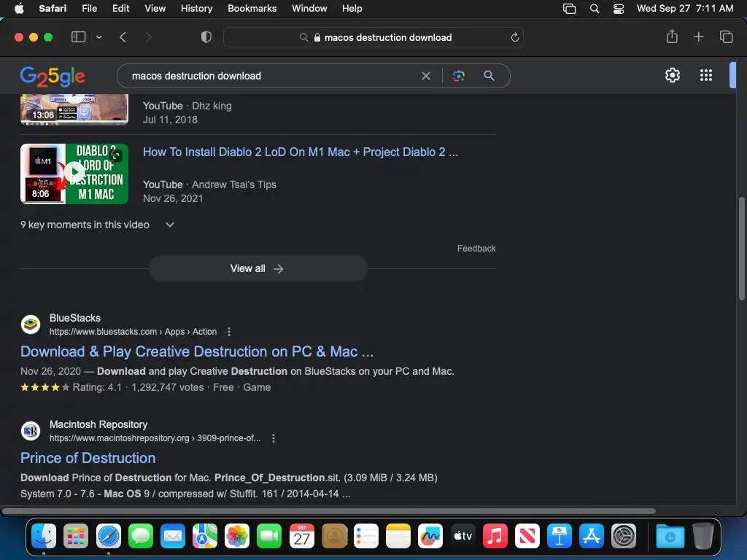The height and width of the screenshot is (560, 747).
Task: Open App Store in the Dock
Action: (591, 536)
